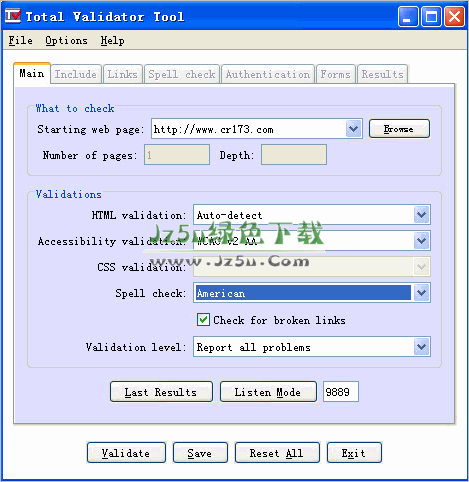Viewport: 469px width, 482px height.
Task: Expand the Validation level dropdown
Action: (422, 347)
